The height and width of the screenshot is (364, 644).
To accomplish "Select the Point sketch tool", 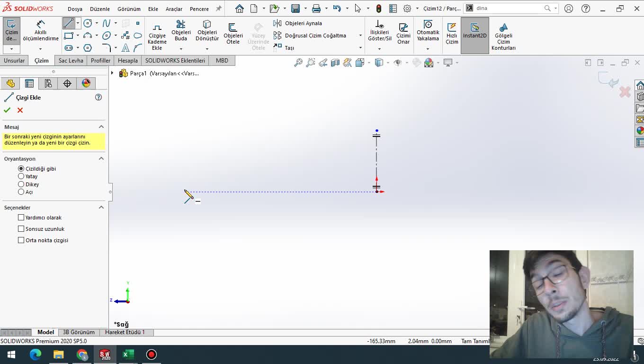I will pyautogui.click(x=138, y=23).
